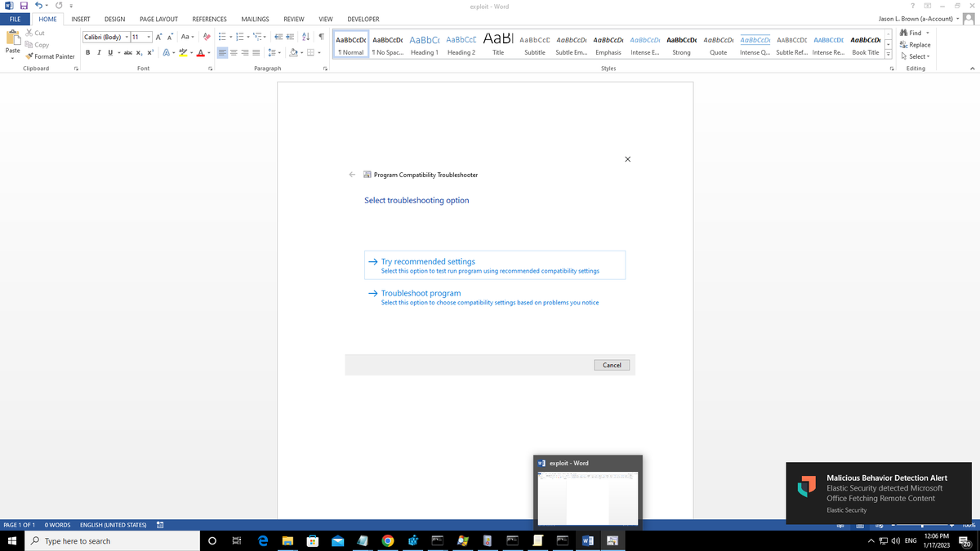Click Clear All Formatting eraser icon
This screenshot has width=980, height=551.
(207, 37)
